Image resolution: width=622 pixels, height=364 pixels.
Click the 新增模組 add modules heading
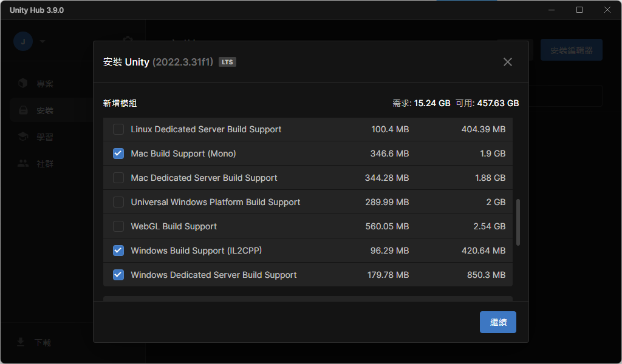120,103
